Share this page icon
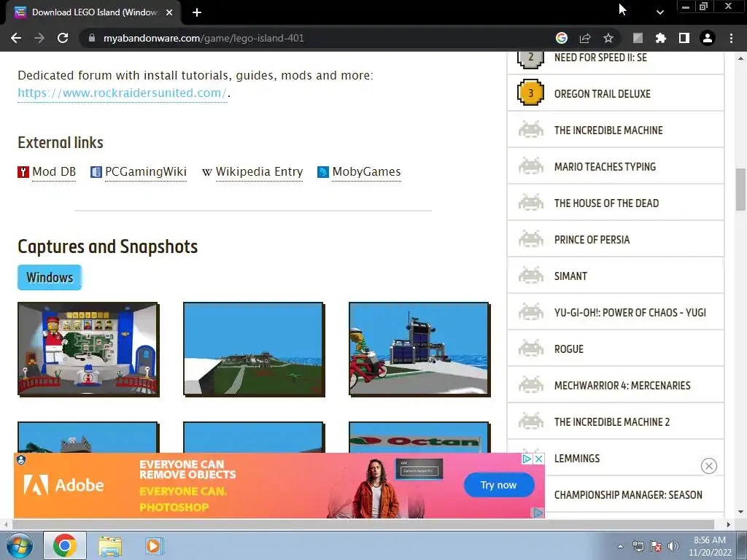This screenshot has height=560, width=747. tap(585, 38)
